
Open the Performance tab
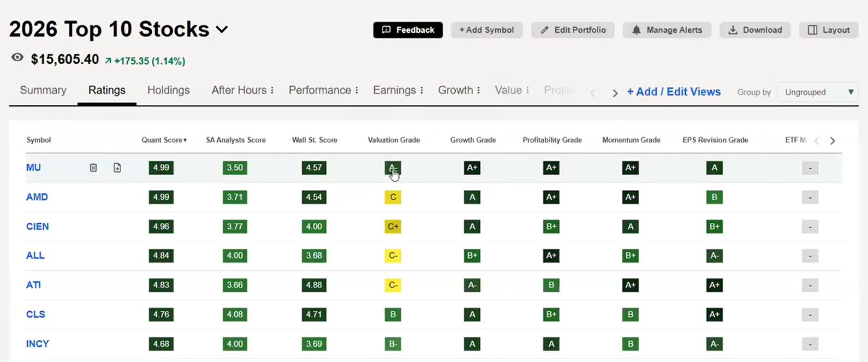point(320,90)
